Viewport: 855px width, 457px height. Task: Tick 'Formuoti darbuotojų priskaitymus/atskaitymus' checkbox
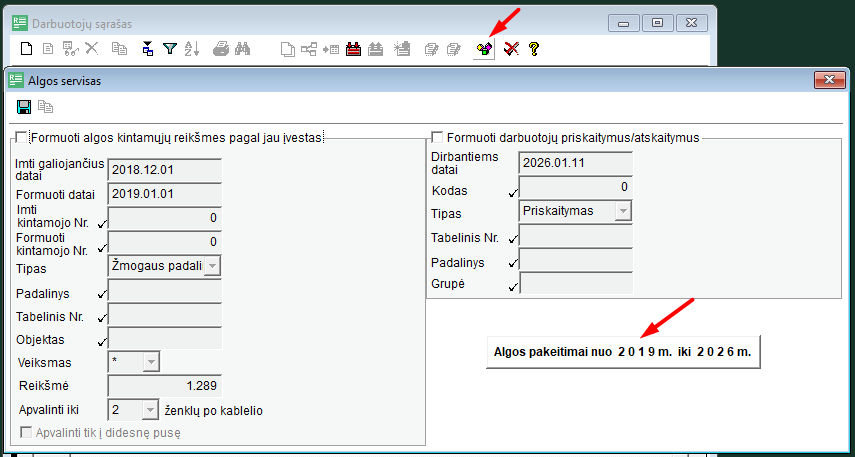[437, 137]
